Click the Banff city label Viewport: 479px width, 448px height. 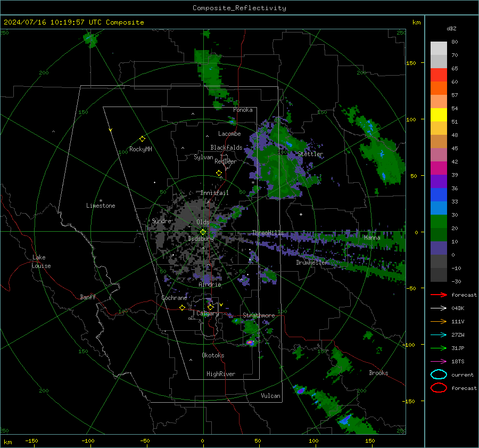pos(88,297)
